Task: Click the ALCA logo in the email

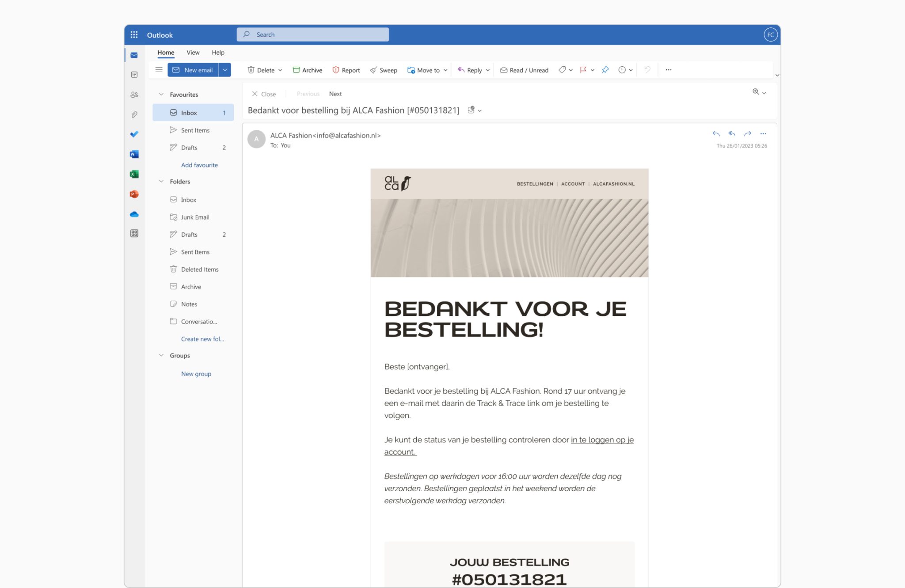Action: 398,183
